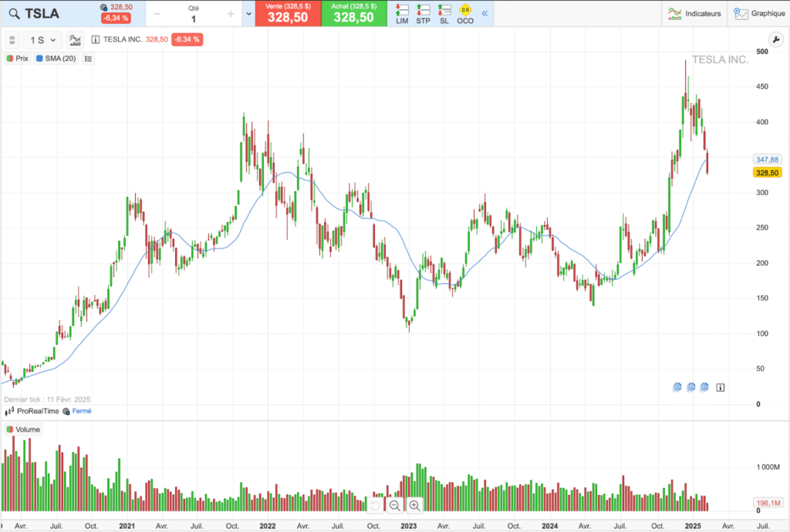Click the ProRealTime candlestick logo icon

tap(9, 412)
